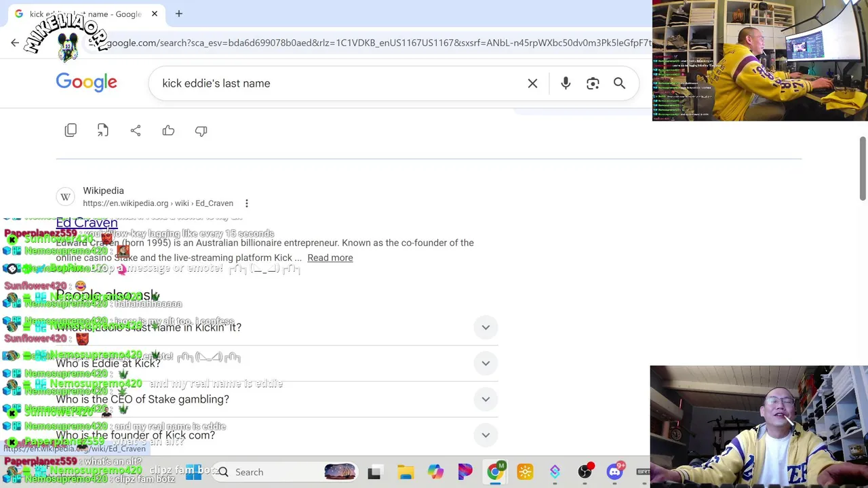Open the Windows Start menu
The width and height of the screenshot is (868, 488).
pyautogui.click(x=193, y=472)
